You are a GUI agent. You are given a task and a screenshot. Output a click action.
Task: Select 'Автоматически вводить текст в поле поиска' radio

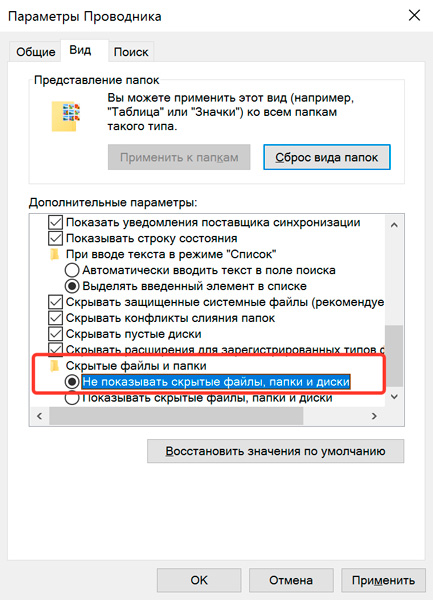pos(72,270)
